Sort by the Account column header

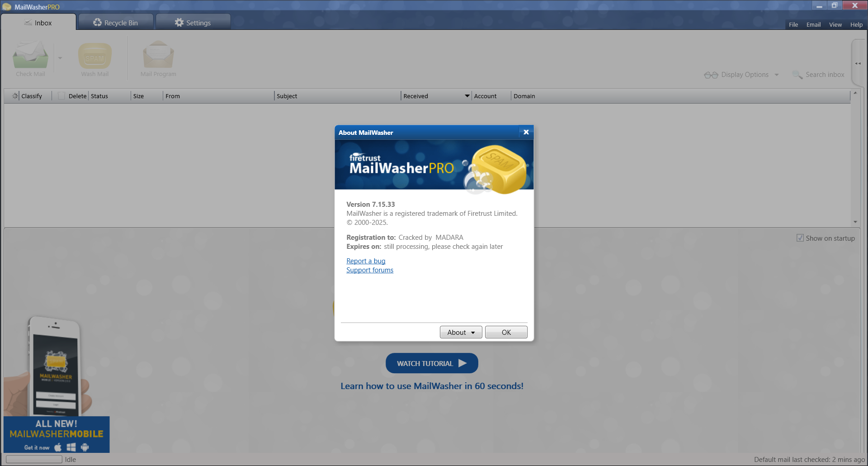coord(491,96)
